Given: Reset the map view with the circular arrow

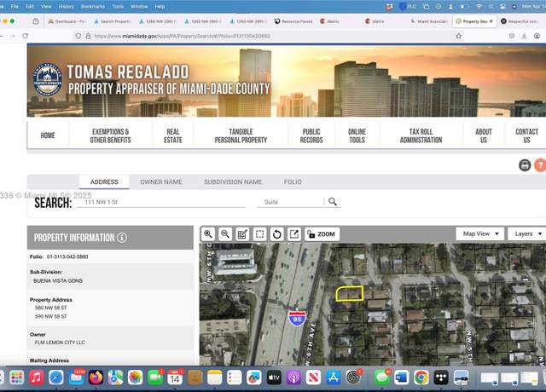Looking at the screenshot, I should [x=276, y=234].
